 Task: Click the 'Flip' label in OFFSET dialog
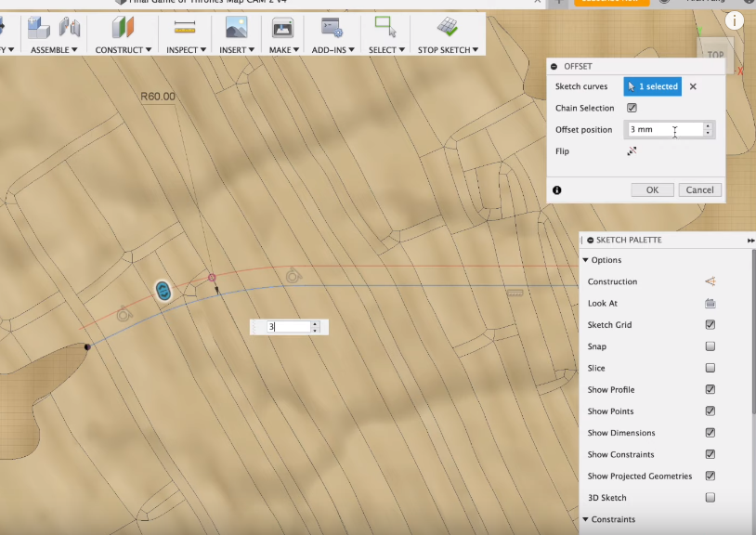pos(562,151)
